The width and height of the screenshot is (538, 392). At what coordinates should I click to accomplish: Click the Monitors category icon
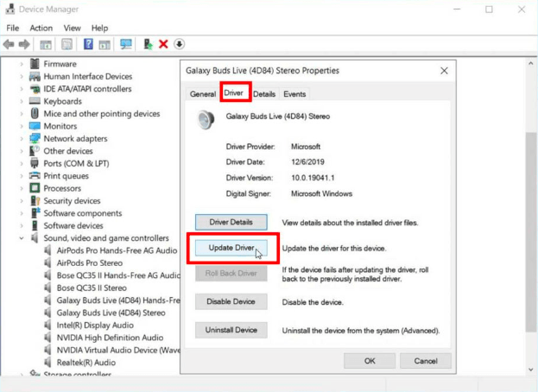click(x=35, y=126)
